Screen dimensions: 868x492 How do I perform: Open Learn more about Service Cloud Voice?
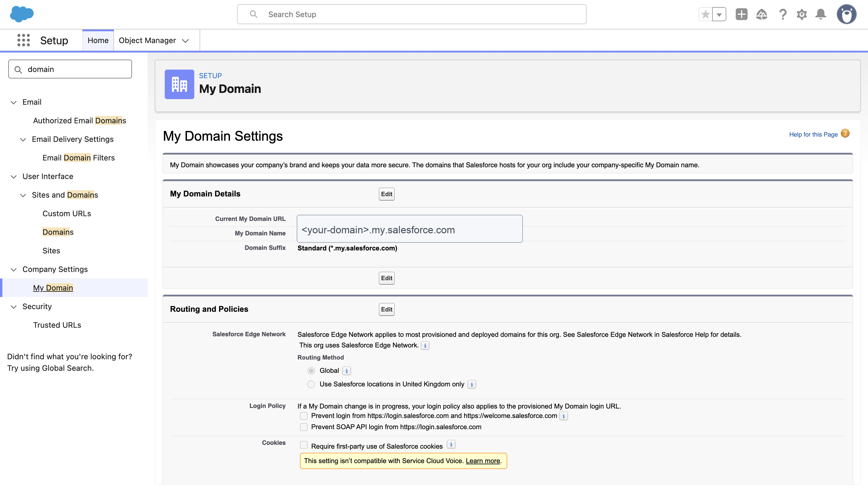pyautogui.click(x=483, y=461)
